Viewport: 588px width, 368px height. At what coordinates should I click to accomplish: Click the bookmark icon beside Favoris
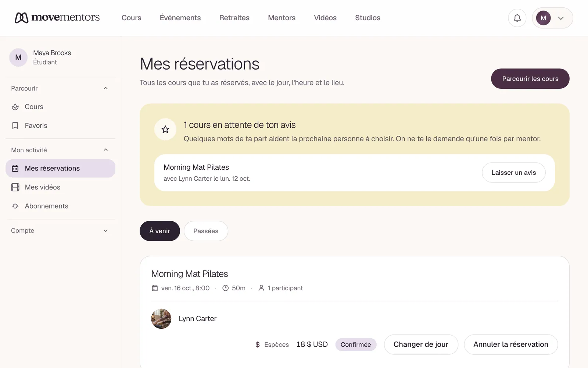[15, 125]
